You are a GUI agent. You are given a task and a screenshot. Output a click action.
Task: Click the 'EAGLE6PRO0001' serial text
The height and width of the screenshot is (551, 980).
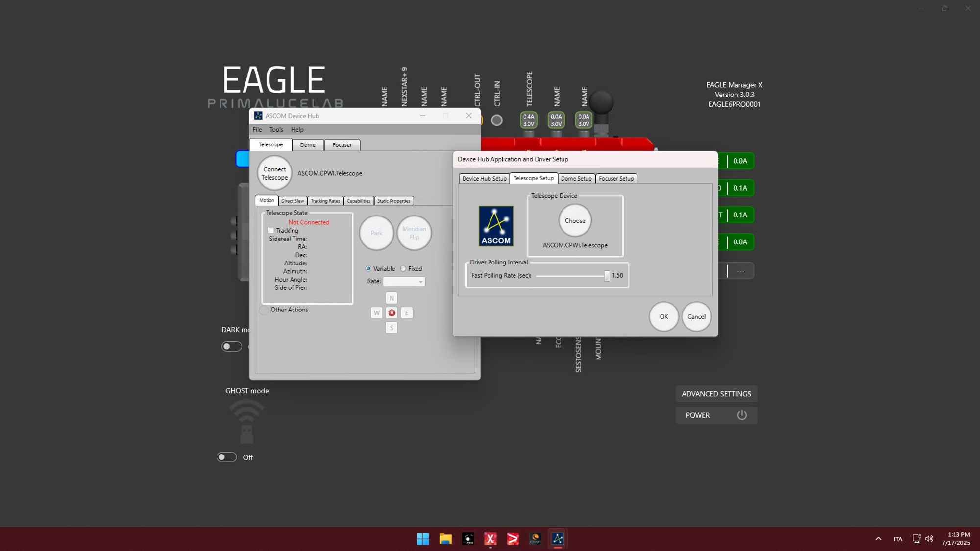coord(735,104)
